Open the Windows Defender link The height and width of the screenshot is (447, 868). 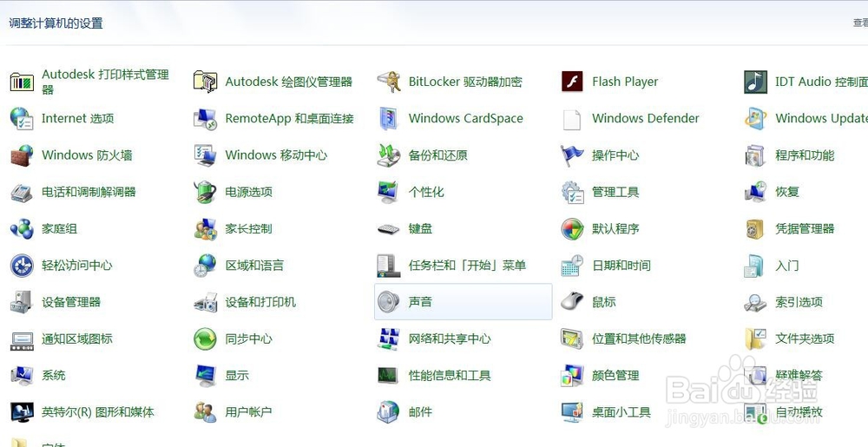coord(646,118)
